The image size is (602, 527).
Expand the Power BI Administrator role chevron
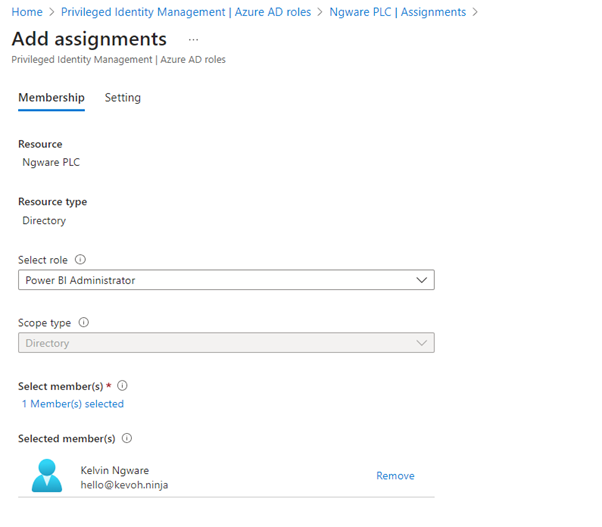pos(421,281)
